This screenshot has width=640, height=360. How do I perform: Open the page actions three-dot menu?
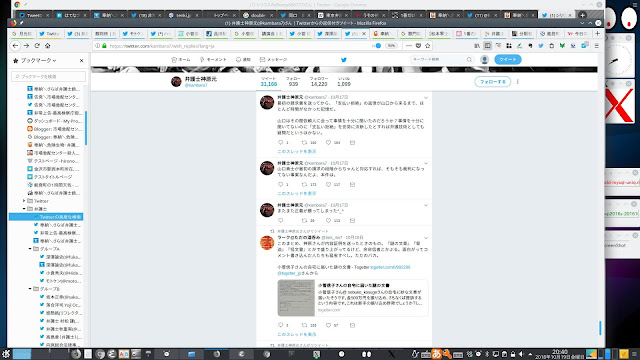pyautogui.click(x=409, y=46)
